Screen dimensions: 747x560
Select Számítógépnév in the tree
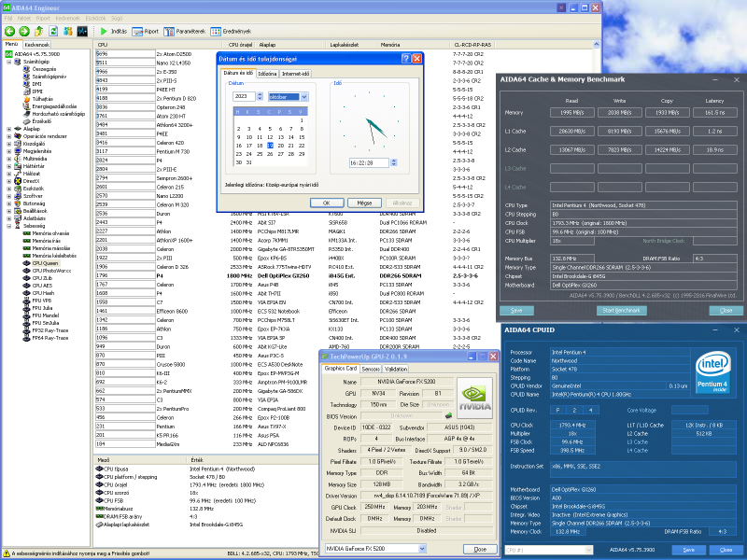click(49, 77)
